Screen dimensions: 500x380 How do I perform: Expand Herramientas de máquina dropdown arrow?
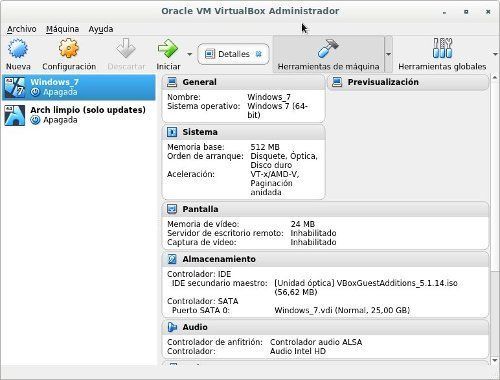pyautogui.click(x=388, y=54)
